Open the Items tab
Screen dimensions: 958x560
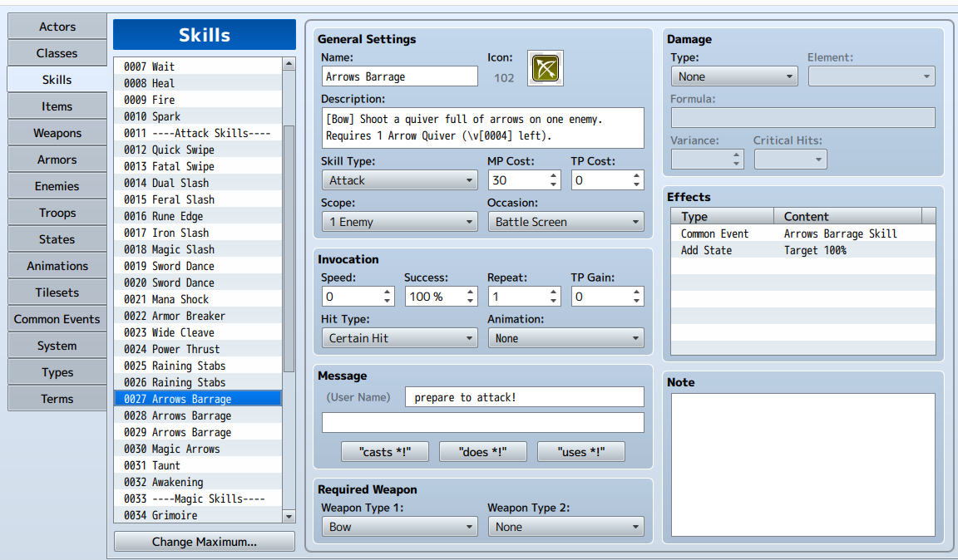pyautogui.click(x=57, y=106)
